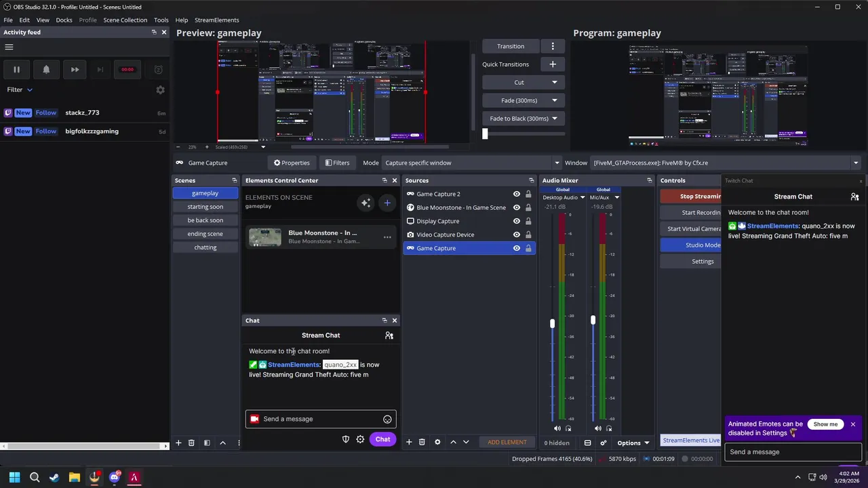Open the Scene Collection menu

tap(125, 20)
